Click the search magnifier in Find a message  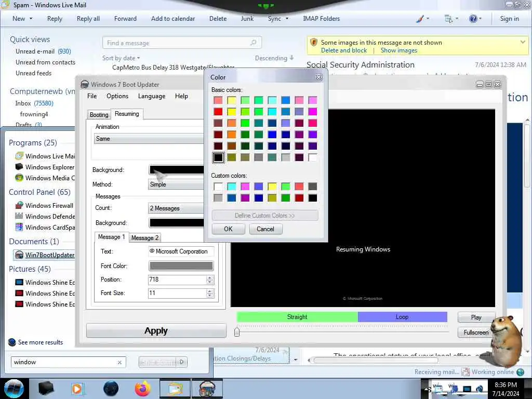(x=253, y=43)
